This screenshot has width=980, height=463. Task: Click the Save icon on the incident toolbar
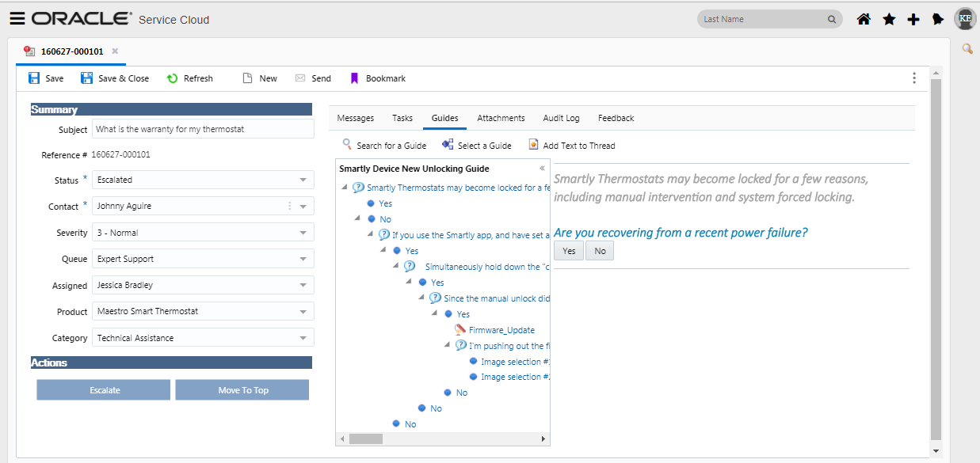point(35,78)
